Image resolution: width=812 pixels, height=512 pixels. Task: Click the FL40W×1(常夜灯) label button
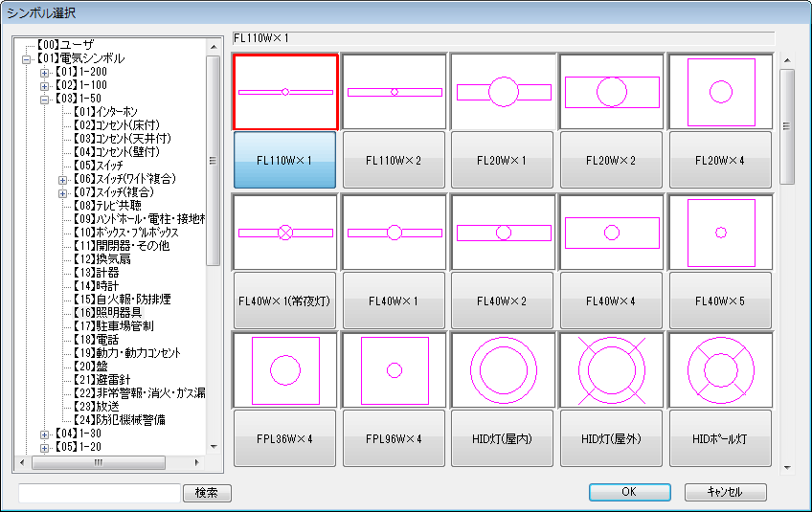284,301
